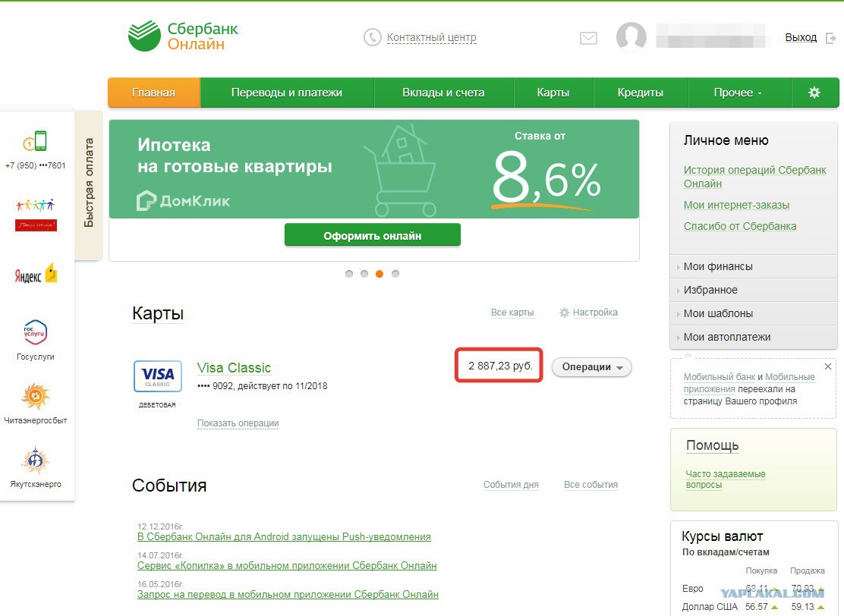Click the Sberbank Online logo
The height and width of the screenshot is (616, 844).
183,36
